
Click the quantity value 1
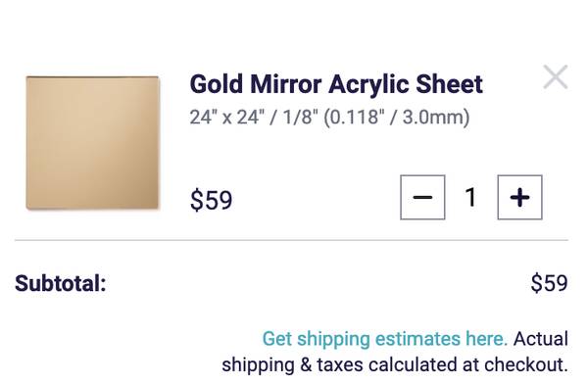[471, 197]
